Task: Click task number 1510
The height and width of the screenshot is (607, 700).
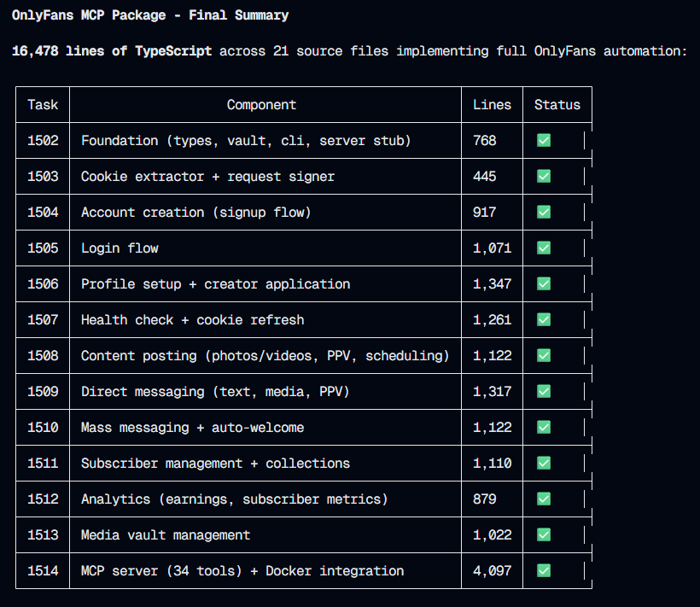Action: [43, 427]
